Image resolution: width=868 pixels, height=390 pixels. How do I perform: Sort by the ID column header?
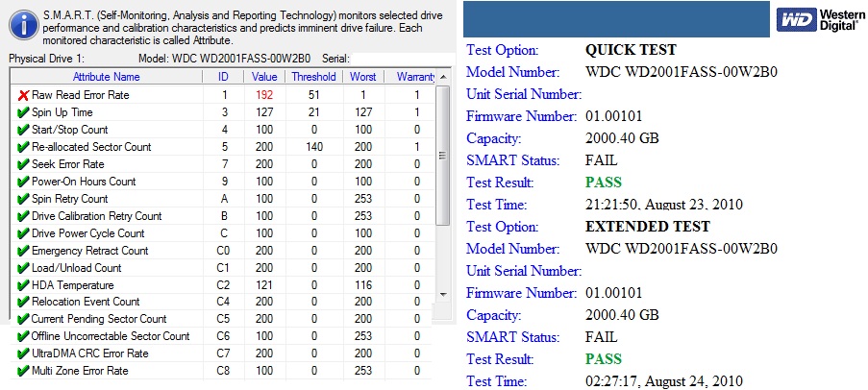(223, 77)
